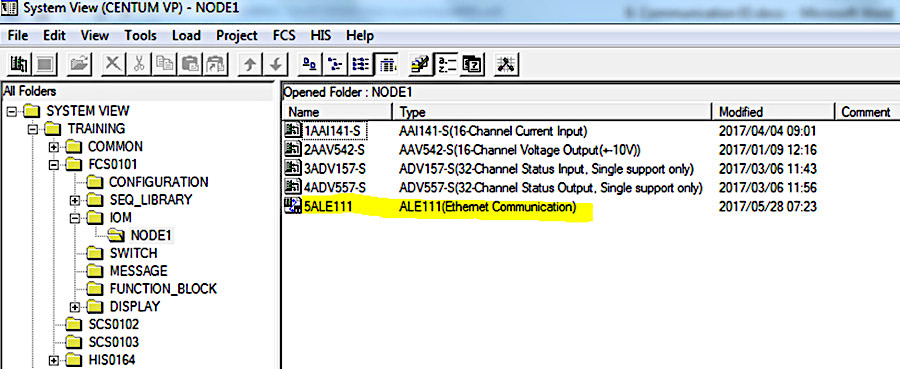Open the File menu

click(18, 36)
